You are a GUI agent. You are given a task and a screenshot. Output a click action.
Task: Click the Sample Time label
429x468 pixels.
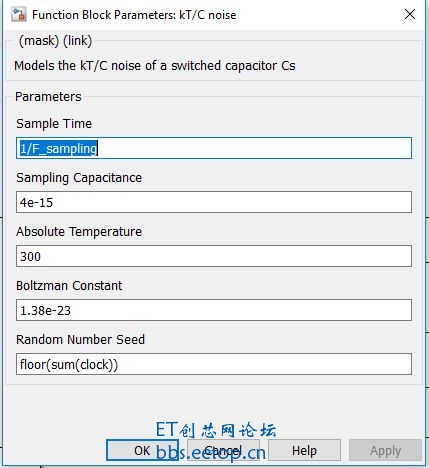pyautogui.click(x=54, y=124)
